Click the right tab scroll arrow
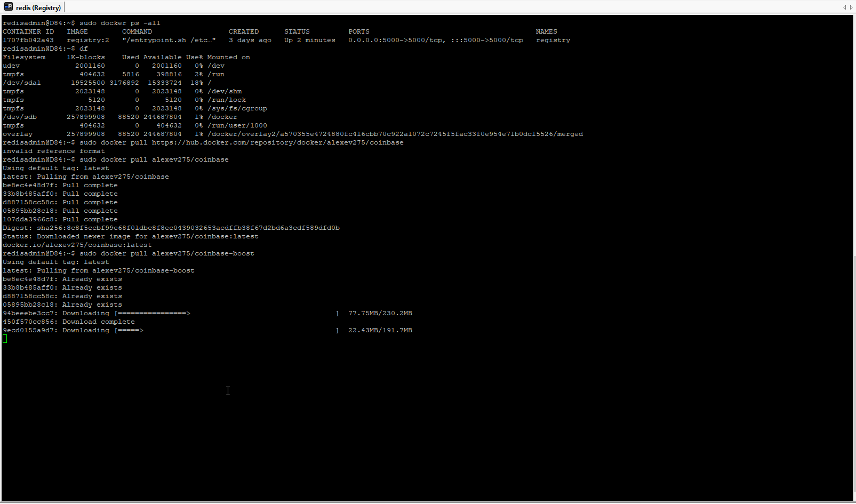856x504 pixels. click(851, 7)
